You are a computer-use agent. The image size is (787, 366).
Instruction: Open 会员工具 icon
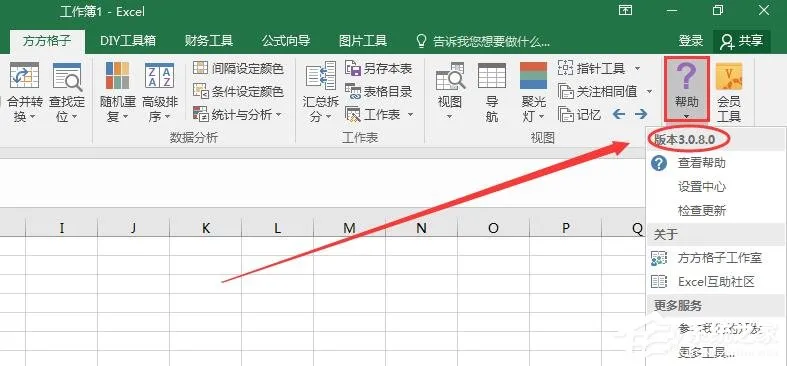[x=729, y=76]
